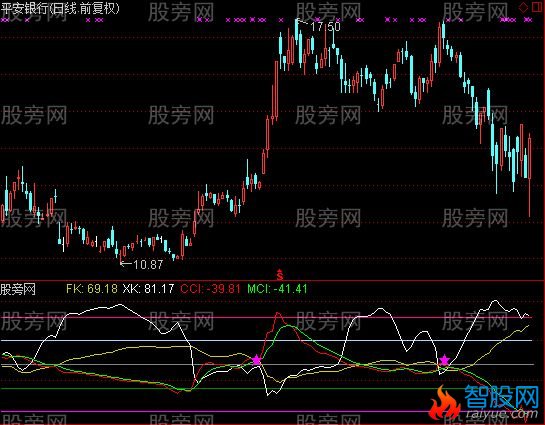The height and width of the screenshot is (425, 545).
Task: Click the second magenta star signal in indicator
Action: click(x=445, y=360)
